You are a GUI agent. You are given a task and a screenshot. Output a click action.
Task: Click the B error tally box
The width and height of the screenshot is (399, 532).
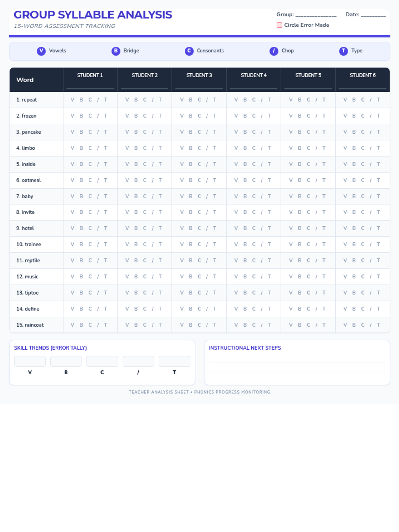(x=66, y=361)
